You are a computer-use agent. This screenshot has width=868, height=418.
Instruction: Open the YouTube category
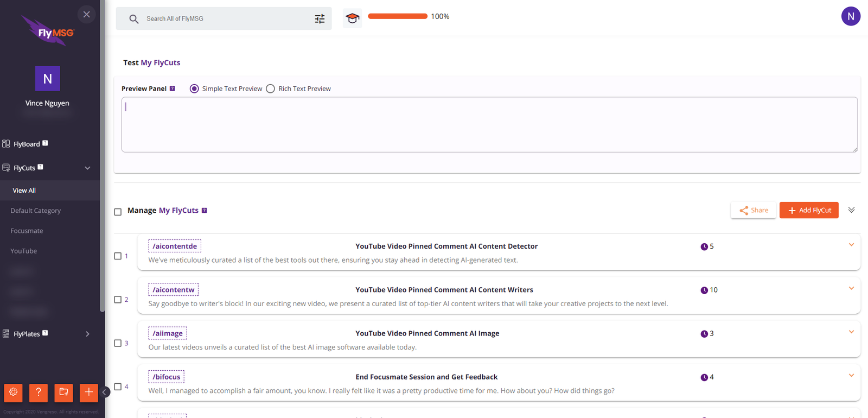[x=24, y=251]
